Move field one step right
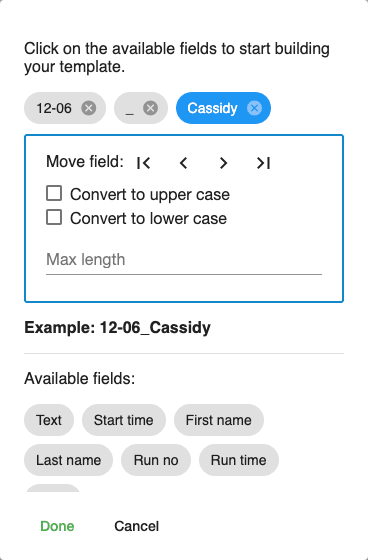This screenshot has height=560, width=368. click(x=223, y=163)
